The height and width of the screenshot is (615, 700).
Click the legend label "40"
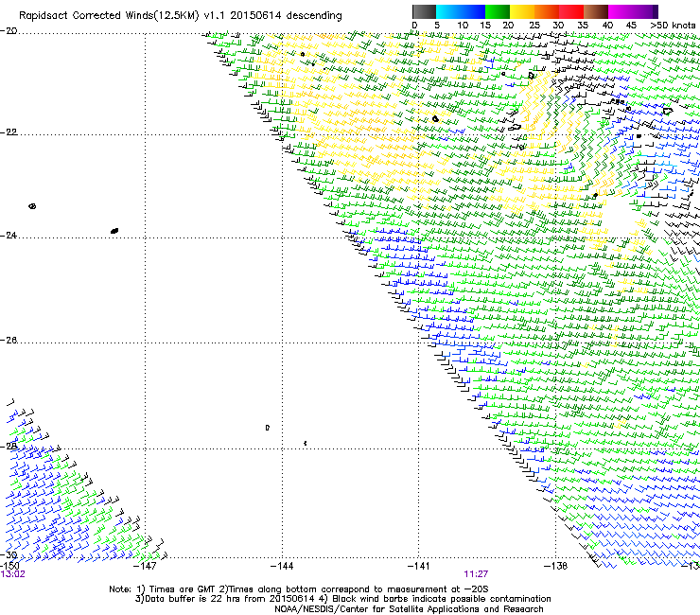point(607,26)
